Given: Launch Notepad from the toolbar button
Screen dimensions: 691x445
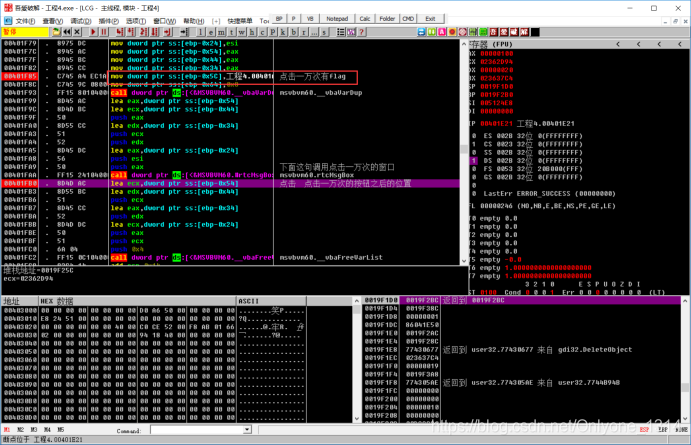Looking at the screenshot, I should [337, 19].
